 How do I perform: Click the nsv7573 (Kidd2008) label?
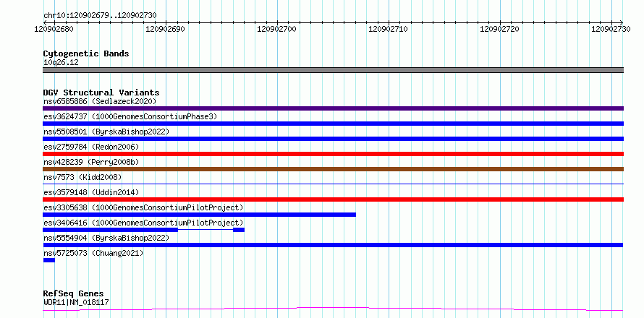point(82,177)
